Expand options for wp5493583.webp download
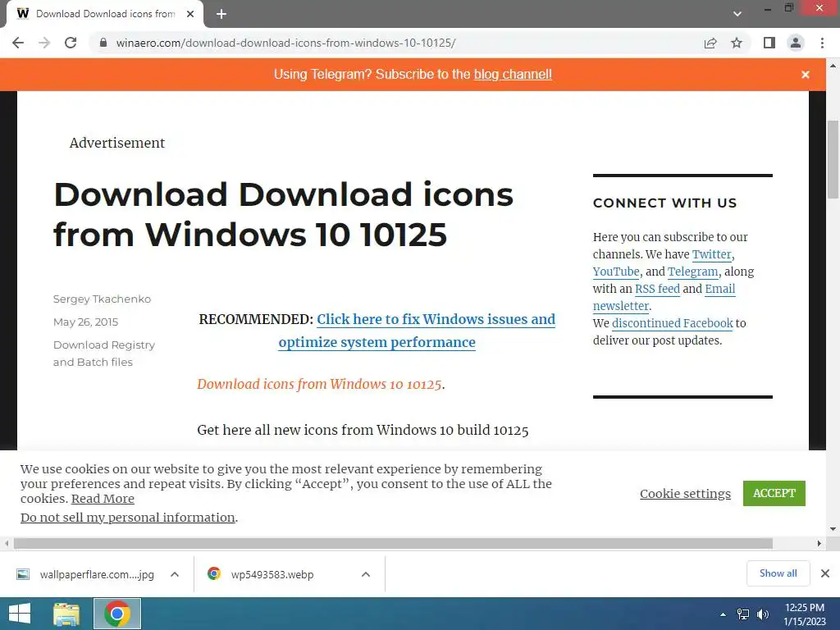The image size is (840, 630). click(366, 574)
